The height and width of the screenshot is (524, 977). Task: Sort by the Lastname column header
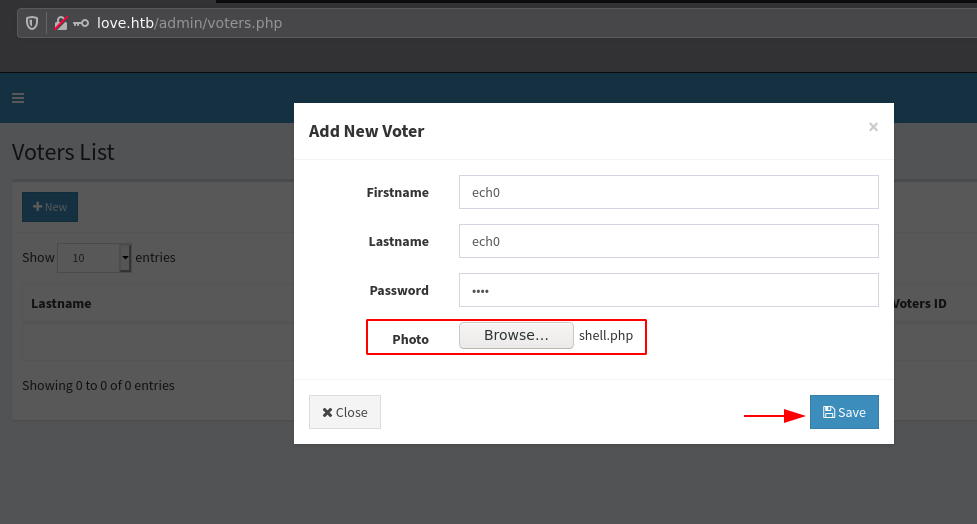[61, 303]
